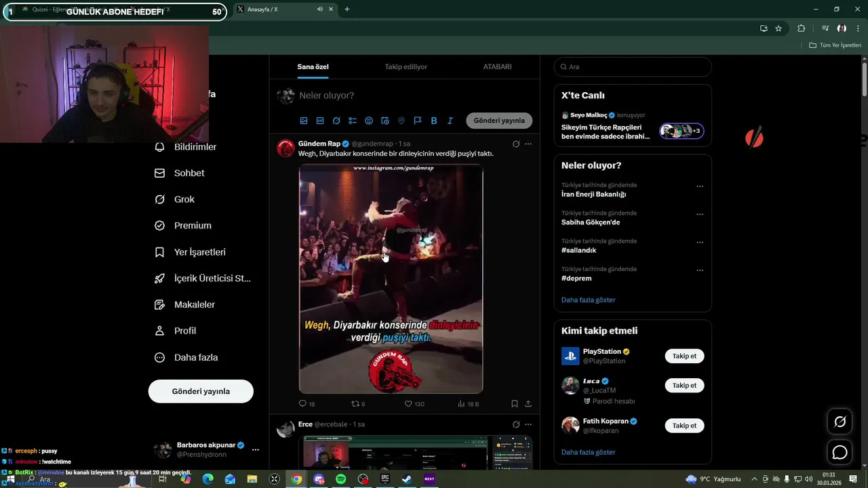This screenshot has width=868, height=488.
Task: Show more follow suggestions link
Action: (x=588, y=452)
